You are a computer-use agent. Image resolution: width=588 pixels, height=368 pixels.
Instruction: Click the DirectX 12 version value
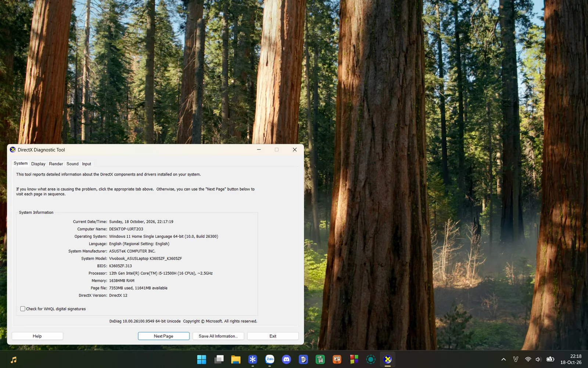point(118,295)
